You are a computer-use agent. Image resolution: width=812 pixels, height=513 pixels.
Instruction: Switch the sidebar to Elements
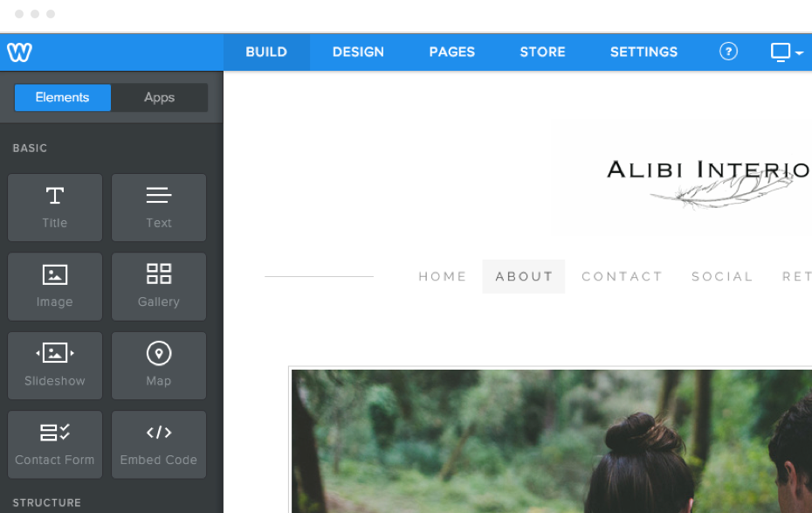63,97
